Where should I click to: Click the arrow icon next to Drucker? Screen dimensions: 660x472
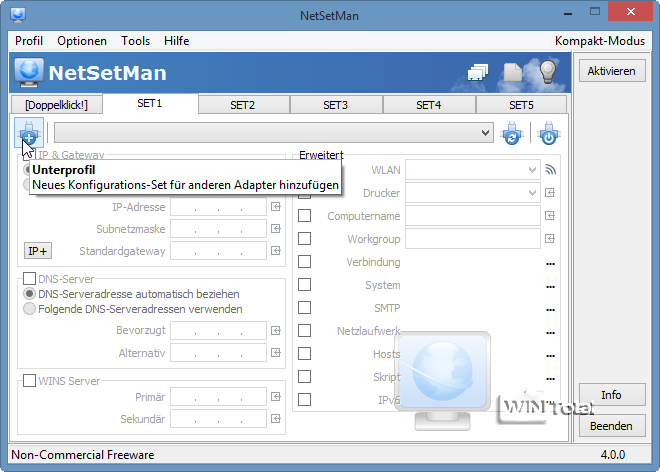(550, 193)
